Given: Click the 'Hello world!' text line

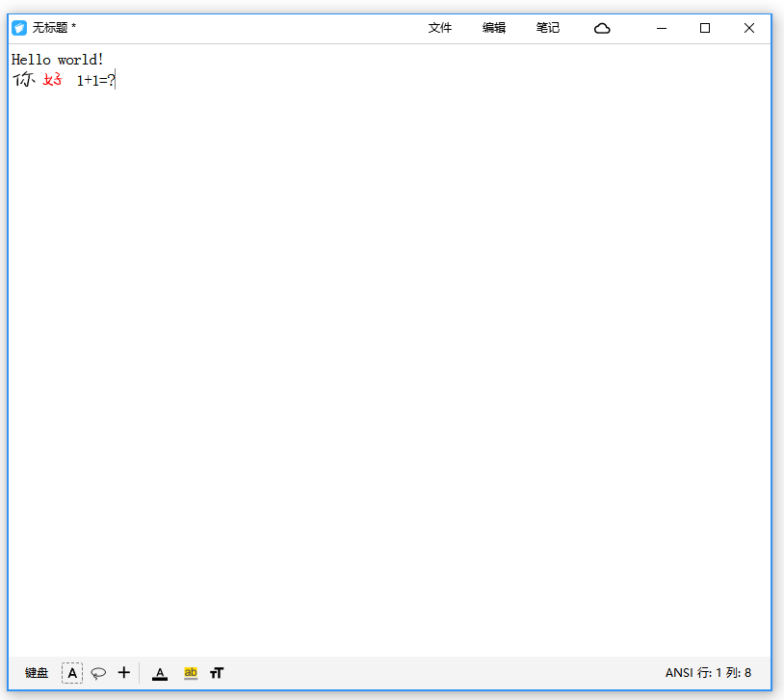Looking at the screenshot, I should [58, 60].
